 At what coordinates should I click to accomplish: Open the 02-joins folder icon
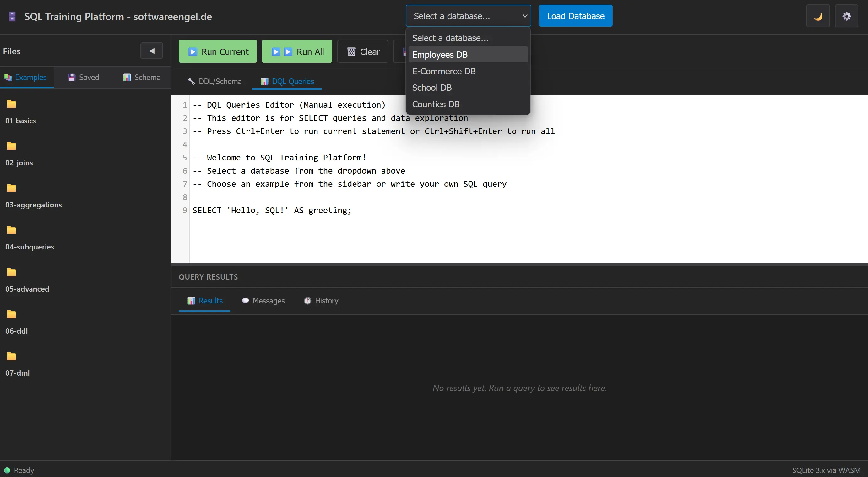point(11,147)
